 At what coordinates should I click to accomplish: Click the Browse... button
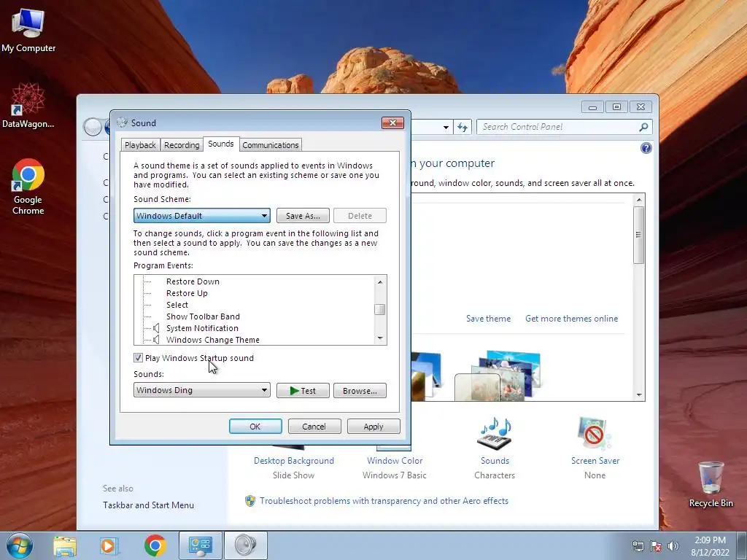click(360, 391)
